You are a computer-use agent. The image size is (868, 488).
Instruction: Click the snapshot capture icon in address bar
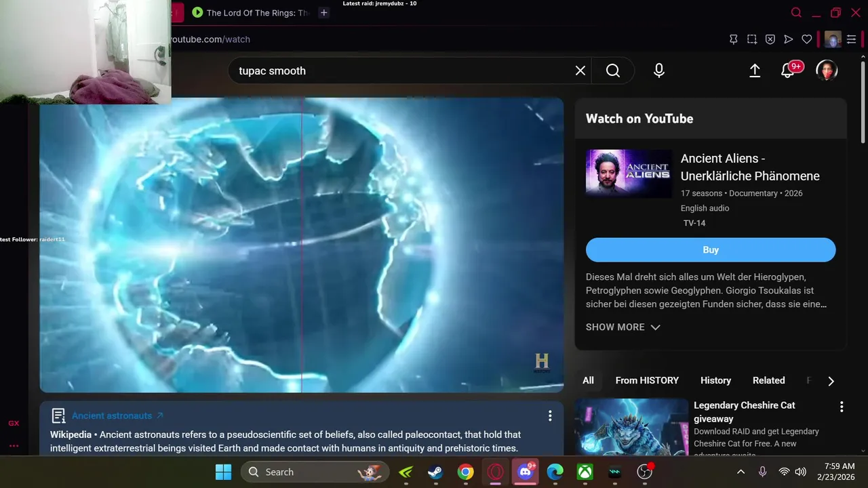(x=752, y=39)
